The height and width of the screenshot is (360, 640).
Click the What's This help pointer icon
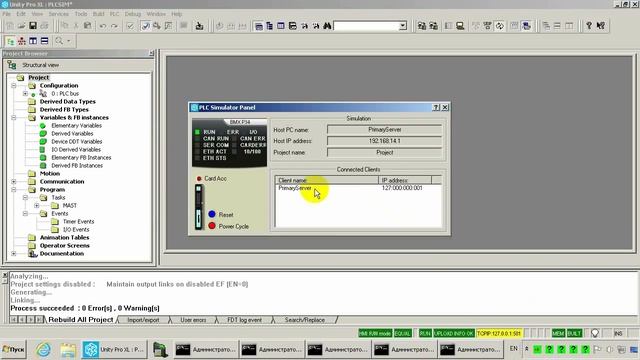point(600,26)
